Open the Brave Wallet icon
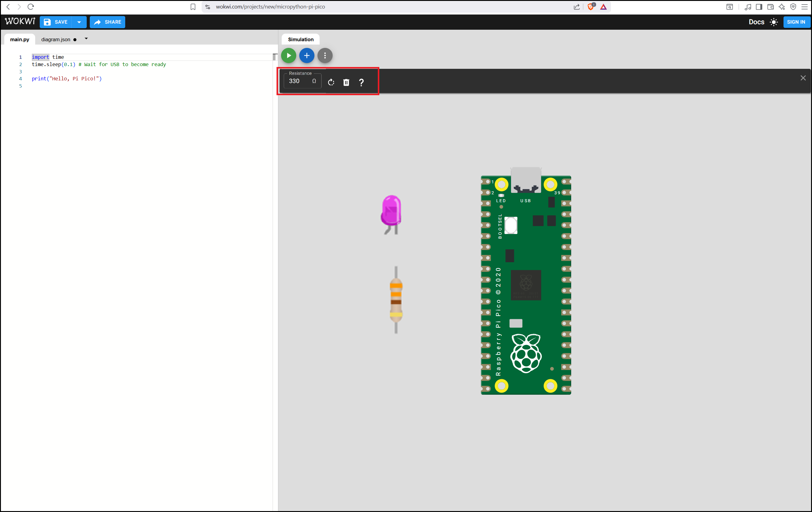The height and width of the screenshot is (512, 812). [770, 7]
